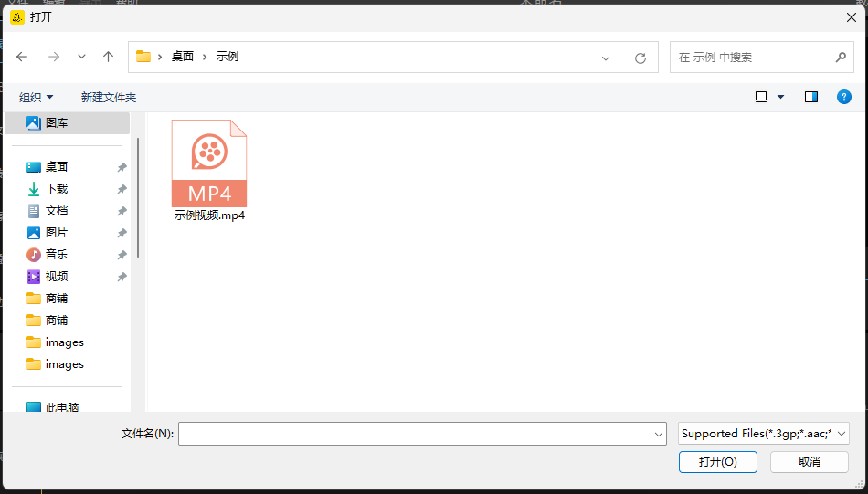Click 新建文件夹 in the toolbar
The height and width of the screenshot is (494, 868).
[108, 97]
